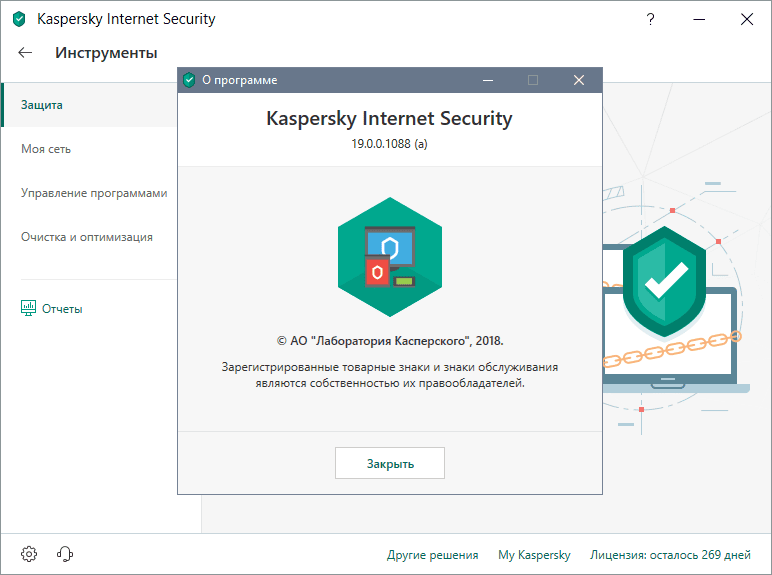Screen dimensions: 772x575
Task: Minimize the О программе dialog
Action: point(488,80)
